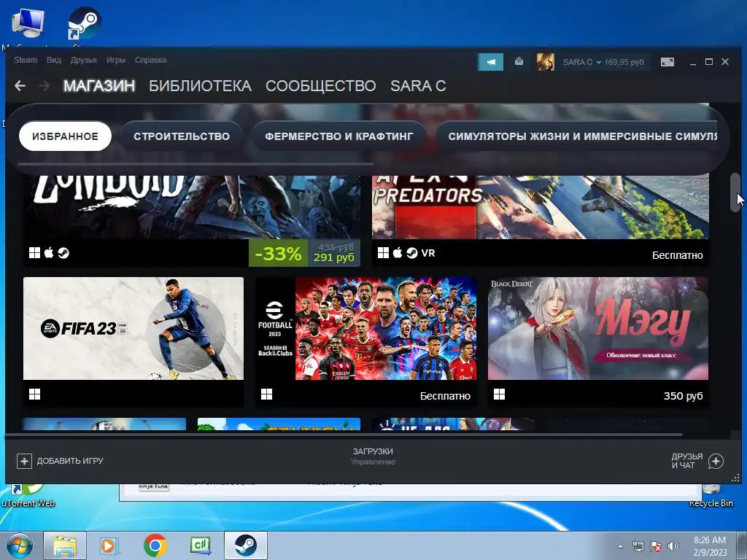Click Бесплатно under Apex Predators
747x560 pixels.
point(678,255)
